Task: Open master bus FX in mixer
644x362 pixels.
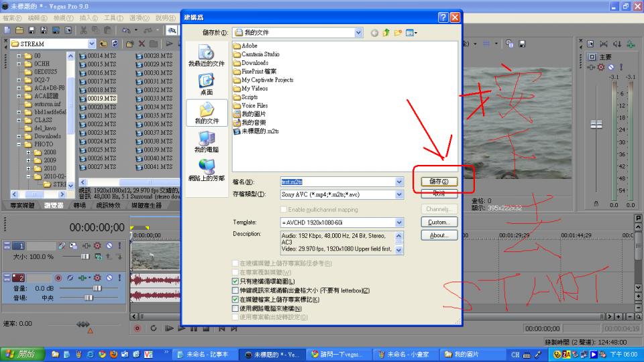Action: click(601, 67)
